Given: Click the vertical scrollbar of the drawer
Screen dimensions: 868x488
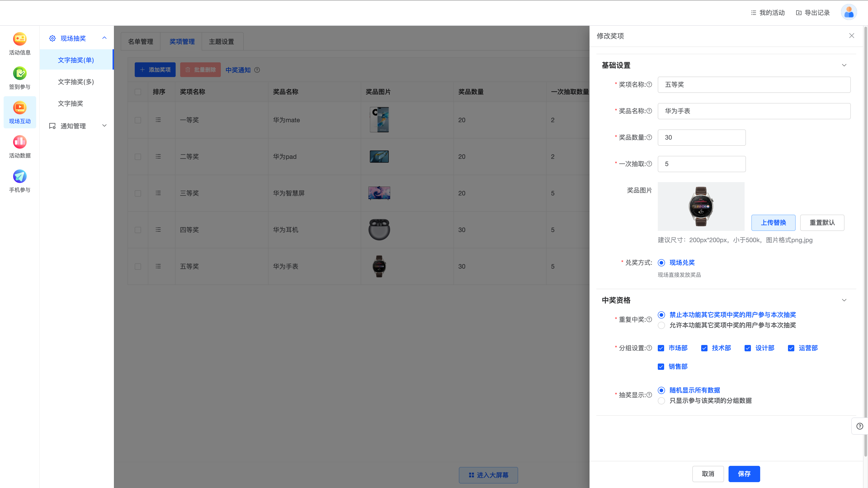Looking at the screenshot, I should 865,236.
